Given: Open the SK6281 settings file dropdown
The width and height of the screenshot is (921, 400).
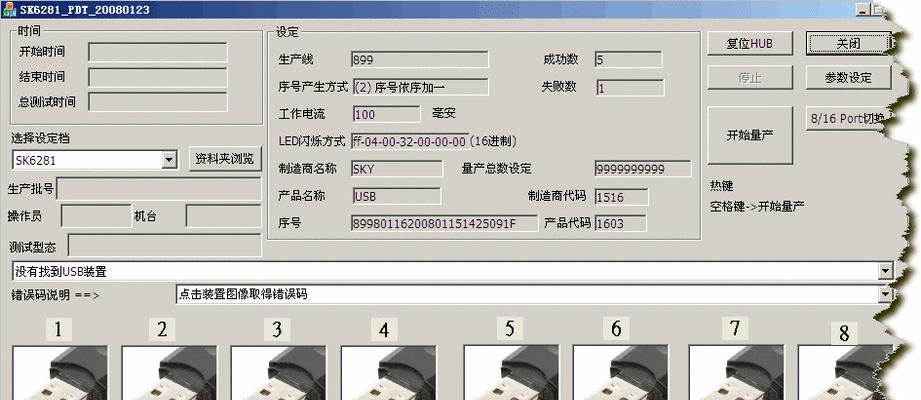Looking at the screenshot, I should (x=169, y=160).
